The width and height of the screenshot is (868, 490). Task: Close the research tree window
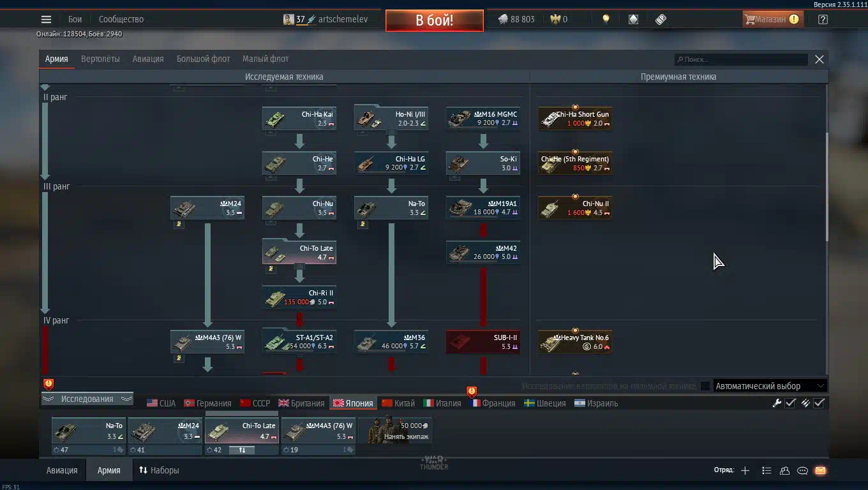[819, 59]
